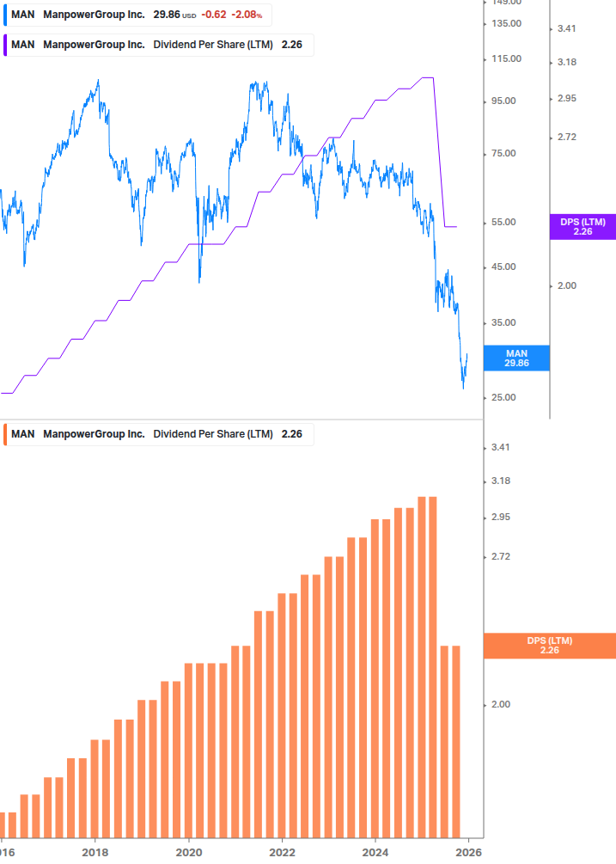616x864 pixels.
Task: Click the 3.41 value on lower chart axis
Action: (x=501, y=447)
